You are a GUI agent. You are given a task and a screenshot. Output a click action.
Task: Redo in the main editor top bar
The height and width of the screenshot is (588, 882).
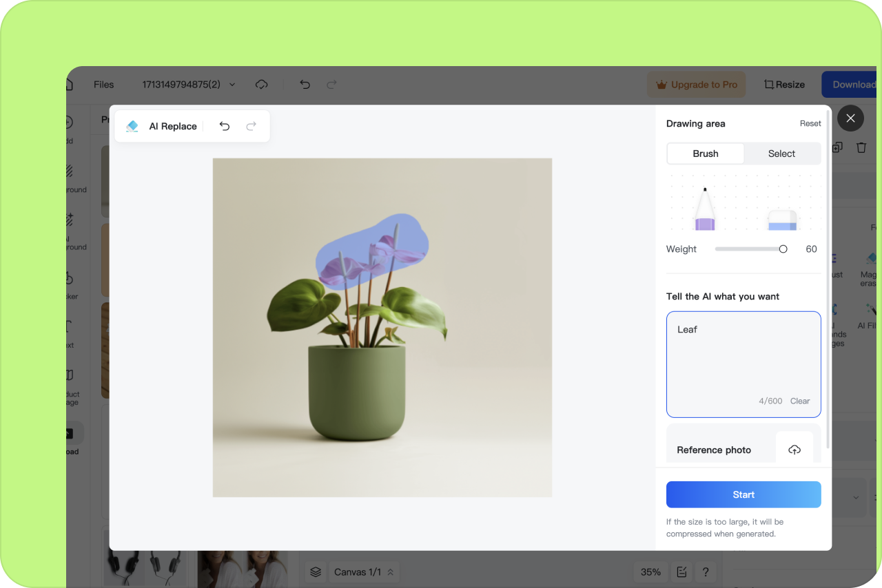331,85
